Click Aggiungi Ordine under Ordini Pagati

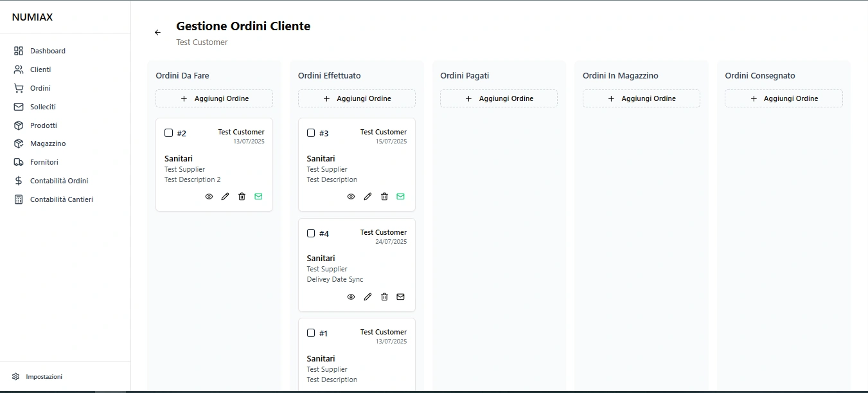tap(499, 98)
